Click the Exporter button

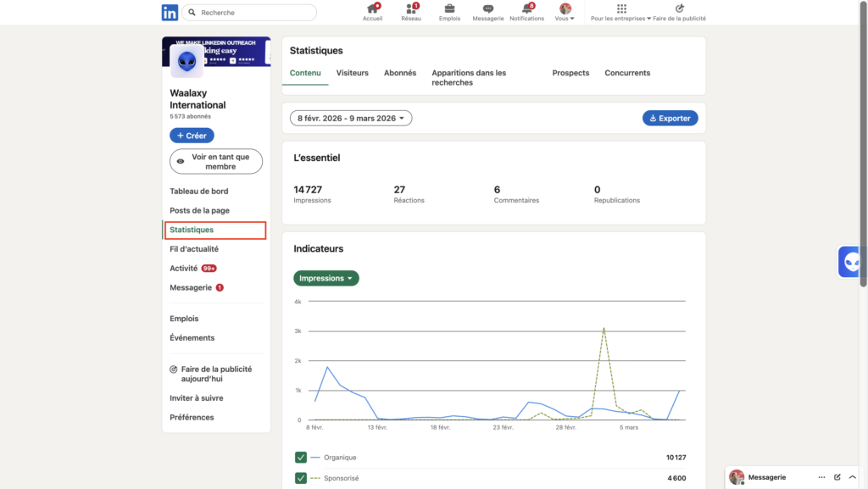pos(670,118)
